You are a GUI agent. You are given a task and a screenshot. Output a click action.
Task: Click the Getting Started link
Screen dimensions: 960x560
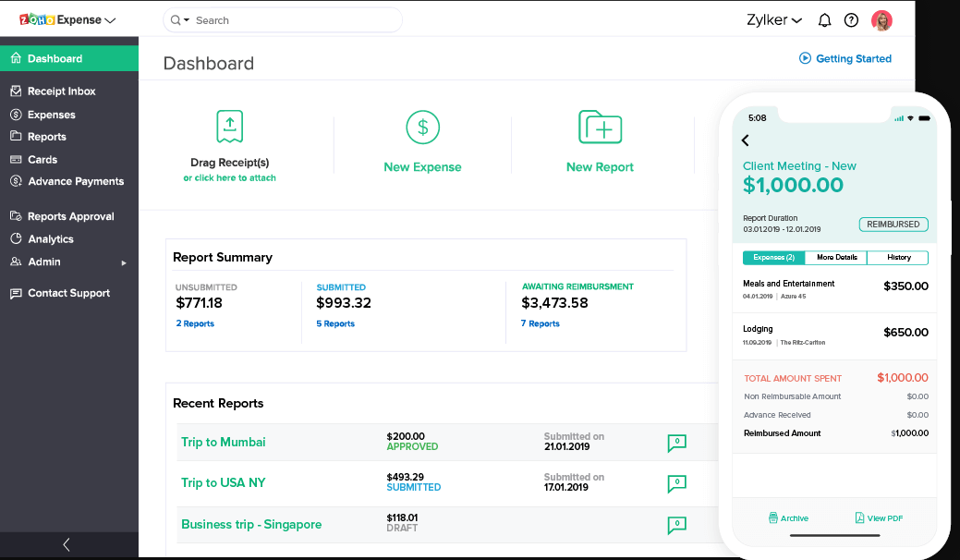[x=854, y=58]
